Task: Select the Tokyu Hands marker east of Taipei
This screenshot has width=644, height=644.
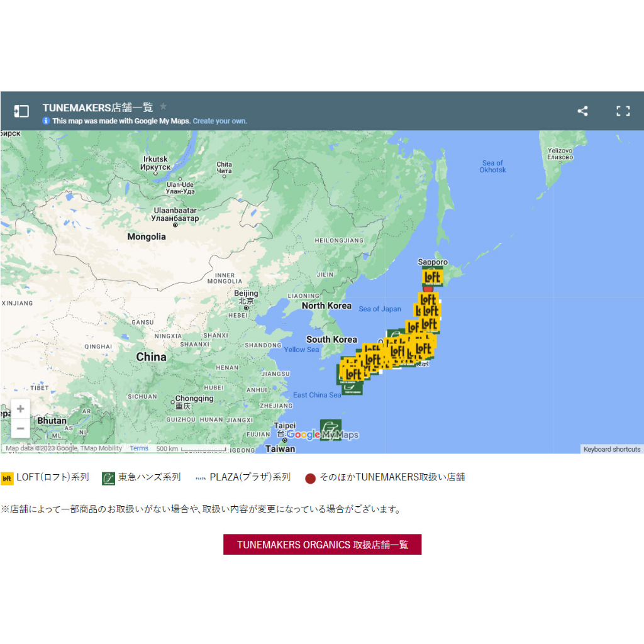Action: (330, 430)
